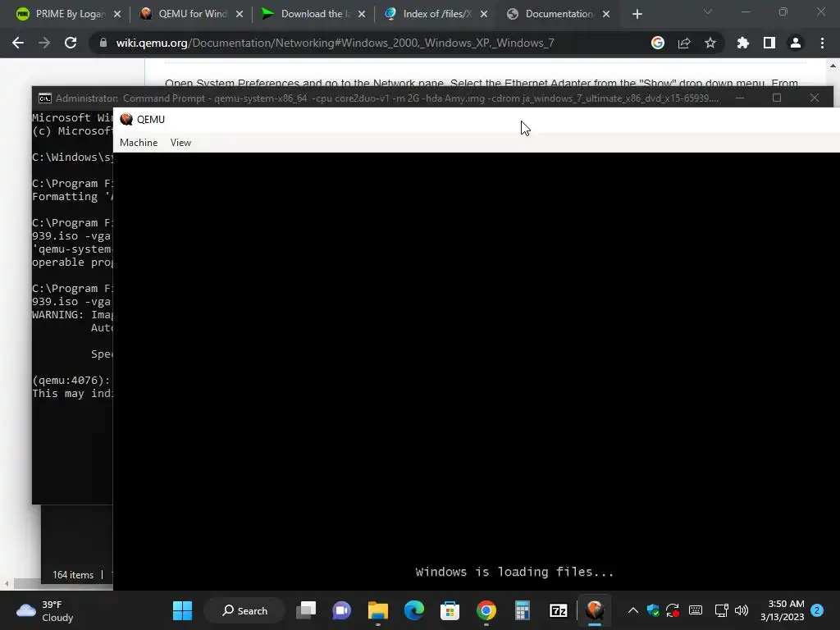
Task: Close the Download the latest tab
Action: tap(362, 14)
